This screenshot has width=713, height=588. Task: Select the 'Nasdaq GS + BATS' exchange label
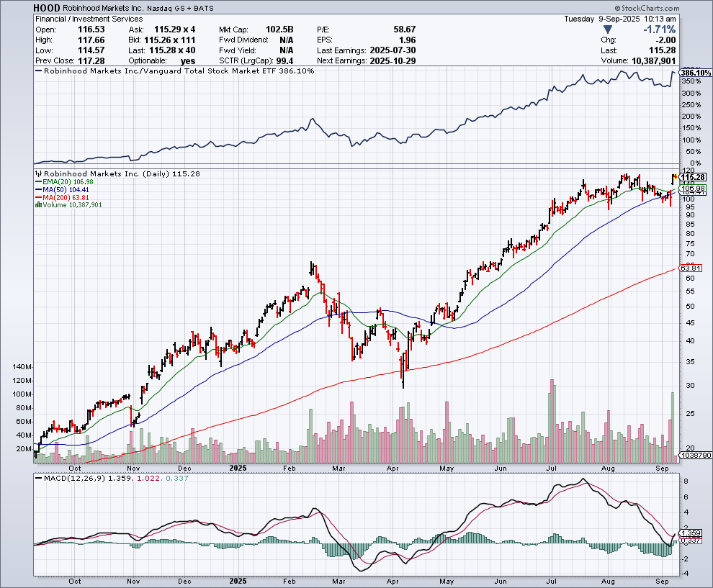tap(180, 8)
